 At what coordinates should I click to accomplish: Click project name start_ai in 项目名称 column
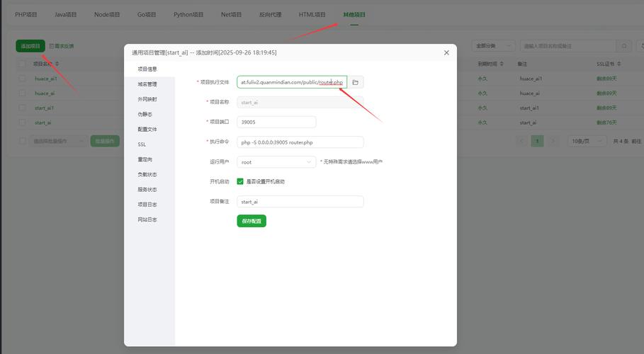coord(43,122)
